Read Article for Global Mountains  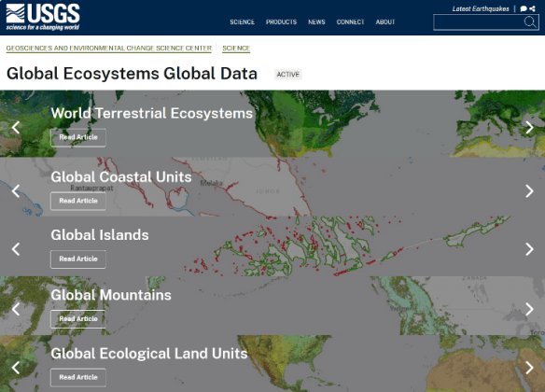78,318
